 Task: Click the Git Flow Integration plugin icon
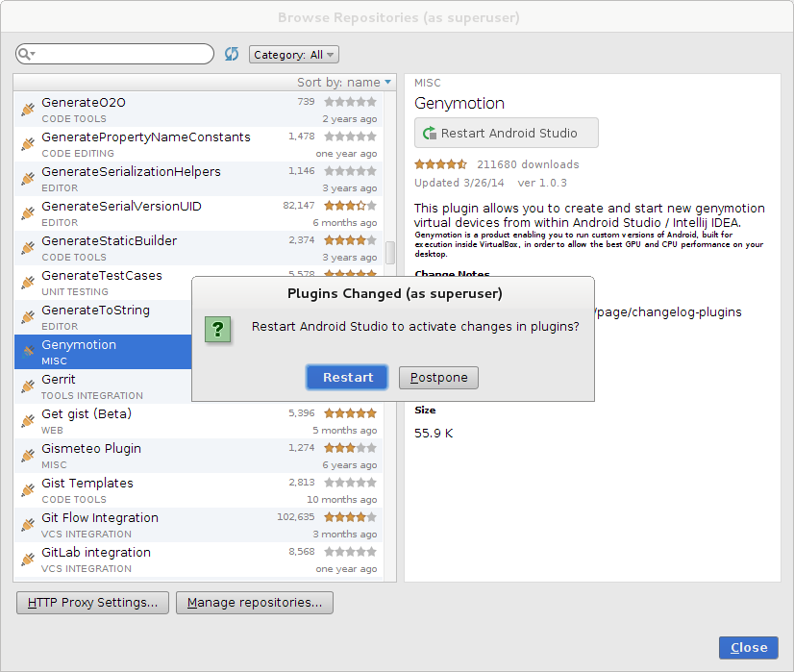coord(28,525)
